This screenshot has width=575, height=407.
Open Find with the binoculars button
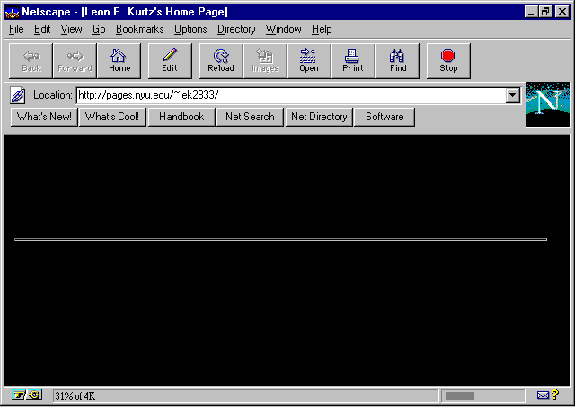pos(398,61)
